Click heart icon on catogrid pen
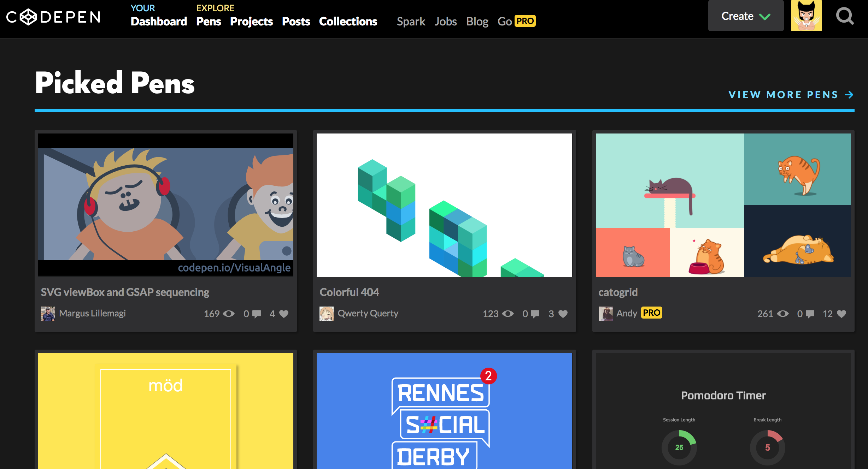868x469 pixels. (841, 314)
